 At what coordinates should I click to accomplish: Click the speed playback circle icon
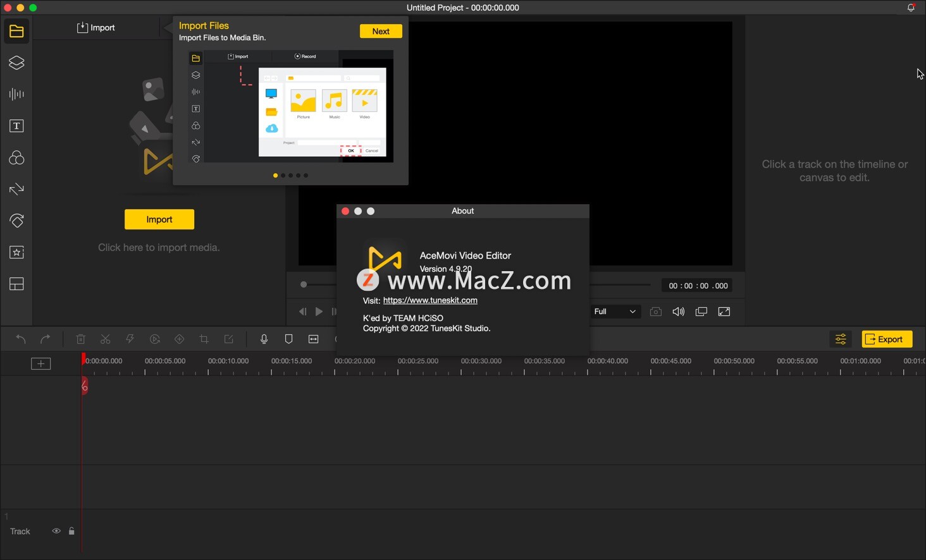click(155, 339)
